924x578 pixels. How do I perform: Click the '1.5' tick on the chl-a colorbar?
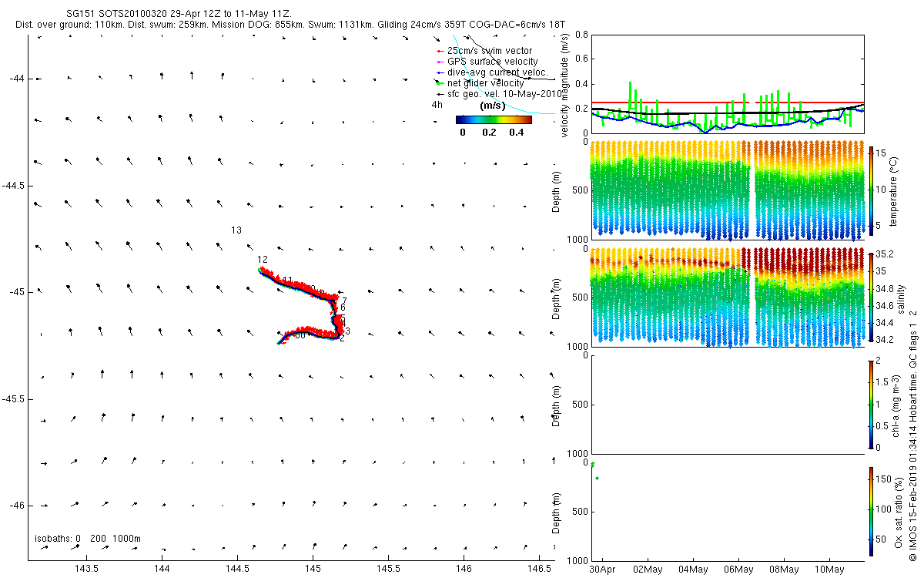click(x=883, y=381)
